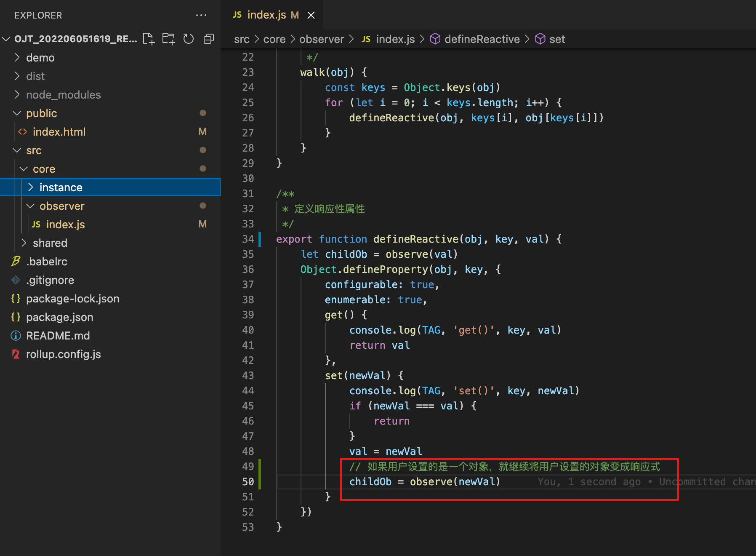Screen dimensions: 756x556
Task: Open Explorer more actions ellipsis menu
Action: point(201,15)
